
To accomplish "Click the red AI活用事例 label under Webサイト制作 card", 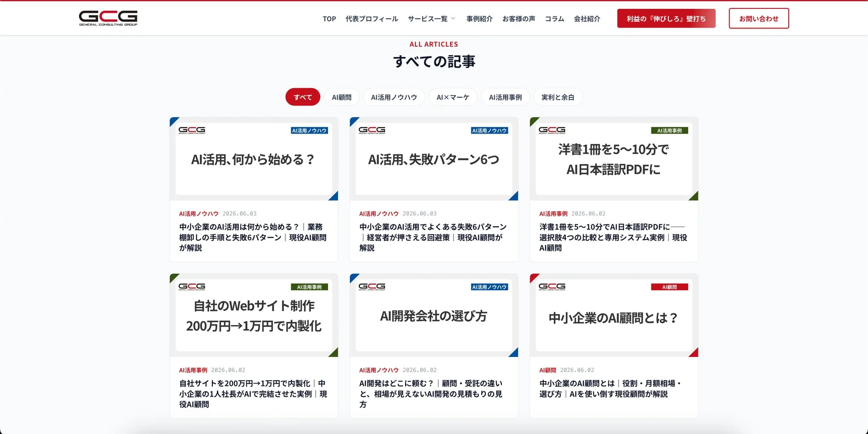I will pyautogui.click(x=193, y=370).
